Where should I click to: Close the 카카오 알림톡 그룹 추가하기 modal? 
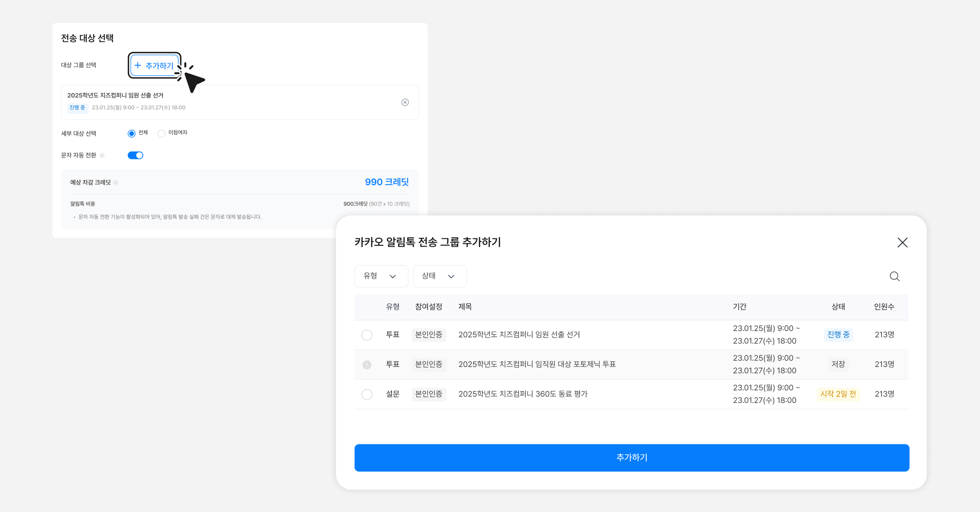[x=902, y=242]
